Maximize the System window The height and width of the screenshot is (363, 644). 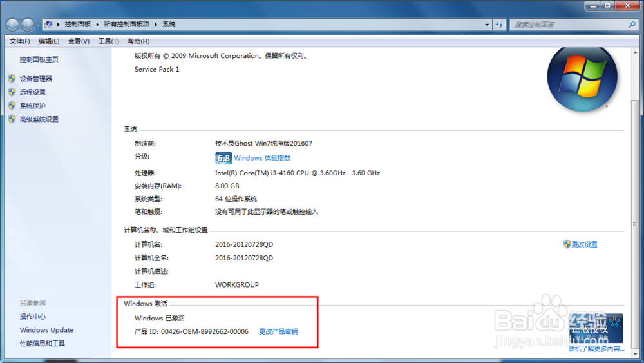click(607, 6)
